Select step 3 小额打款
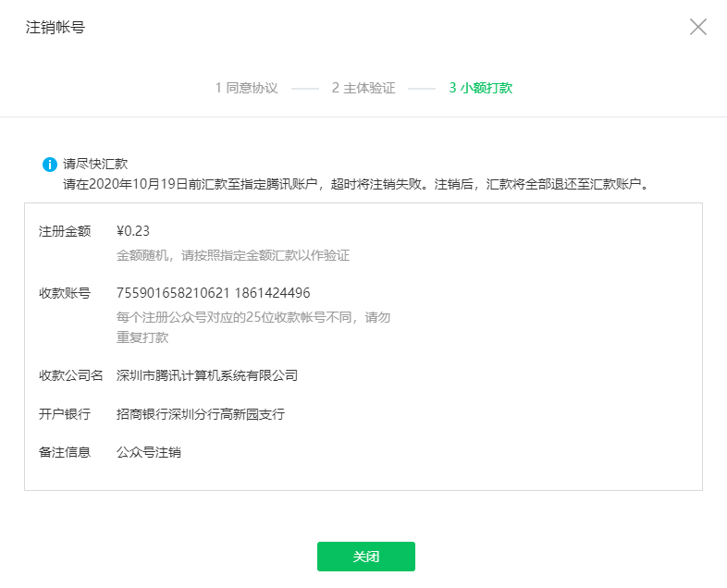727x588 pixels. [481, 88]
